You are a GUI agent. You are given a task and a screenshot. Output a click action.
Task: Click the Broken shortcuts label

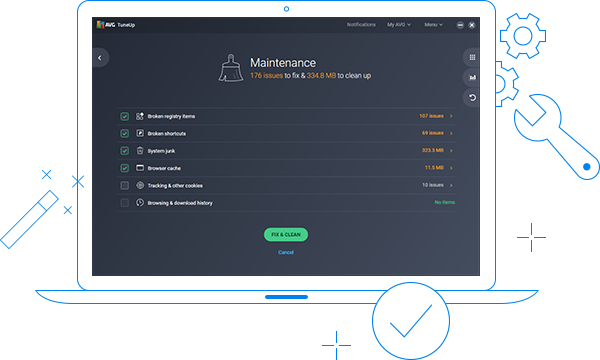[x=167, y=134]
